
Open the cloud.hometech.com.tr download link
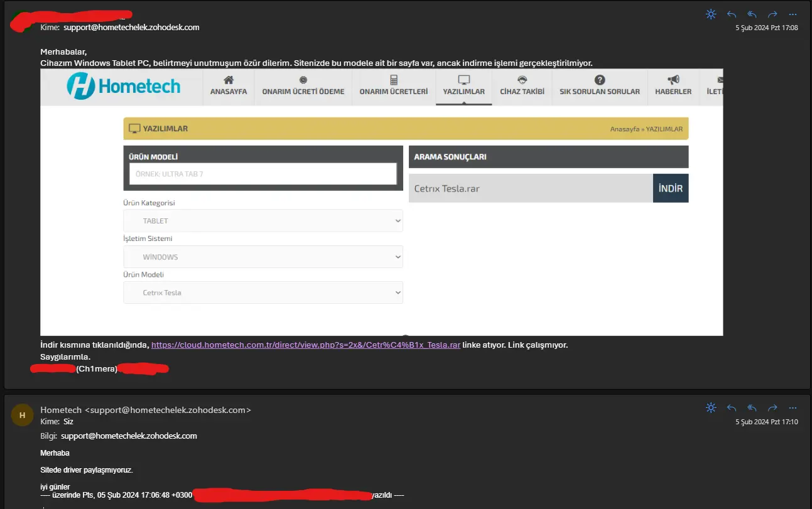306,345
